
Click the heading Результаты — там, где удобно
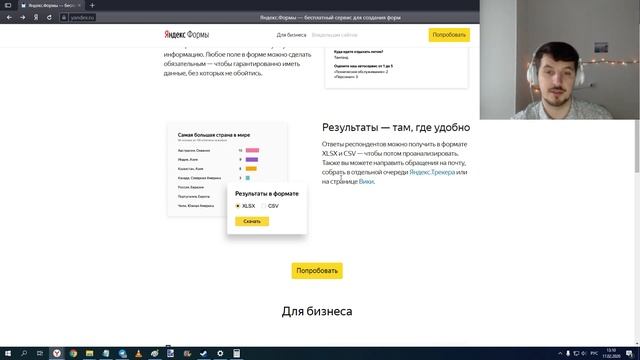coord(396,127)
